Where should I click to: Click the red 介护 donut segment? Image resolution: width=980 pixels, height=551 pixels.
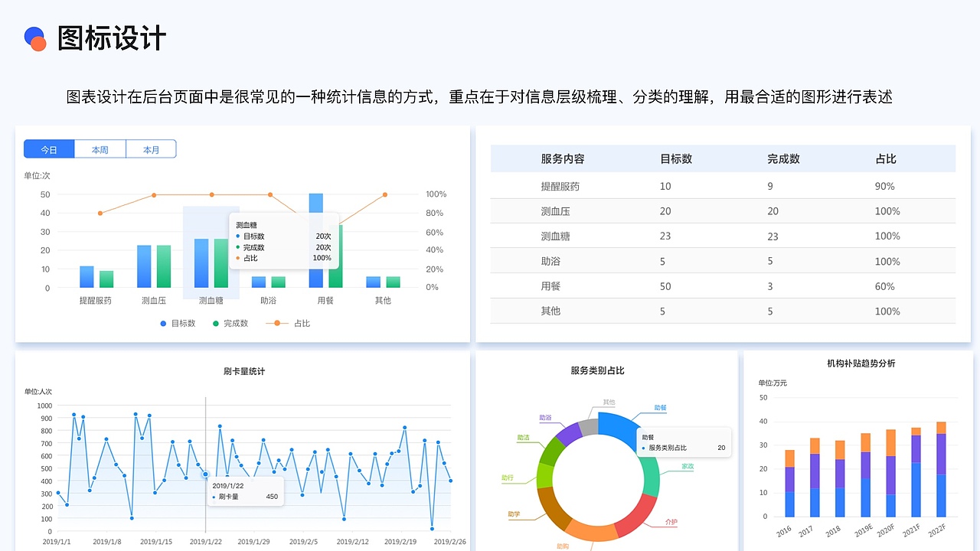(x=637, y=515)
